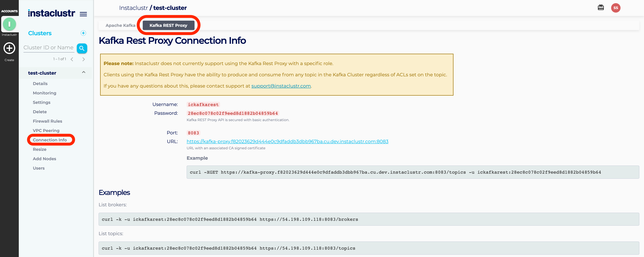Select the Instaclustr account avatar
The height and width of the screenshot is (257, 644).
[x=9, y=24]
